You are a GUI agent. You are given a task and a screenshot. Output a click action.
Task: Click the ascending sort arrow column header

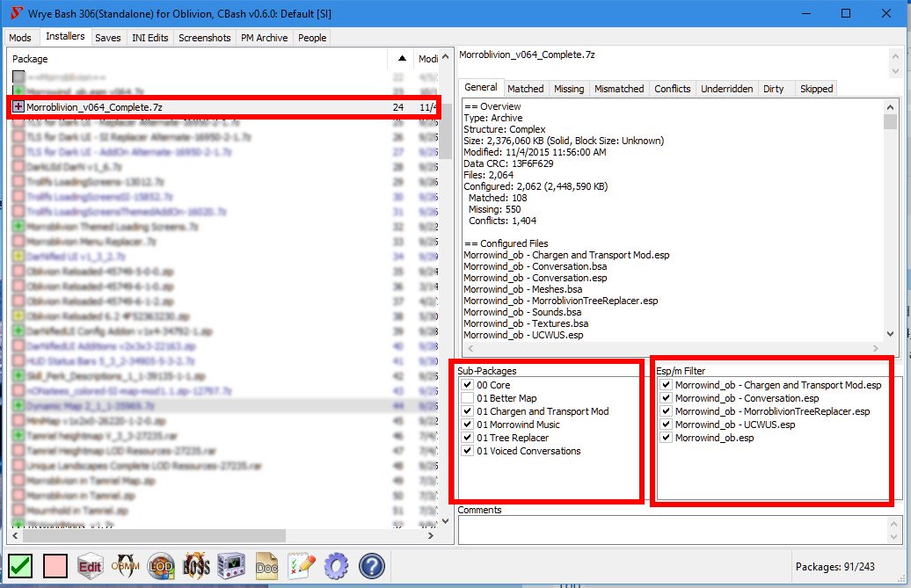(x=402, y=59)
